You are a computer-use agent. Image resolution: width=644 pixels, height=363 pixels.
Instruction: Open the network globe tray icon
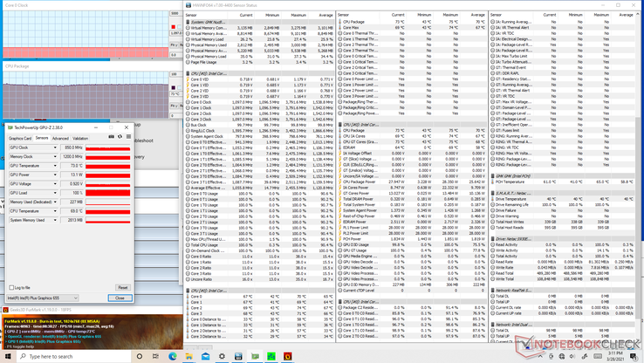[562, 356]
